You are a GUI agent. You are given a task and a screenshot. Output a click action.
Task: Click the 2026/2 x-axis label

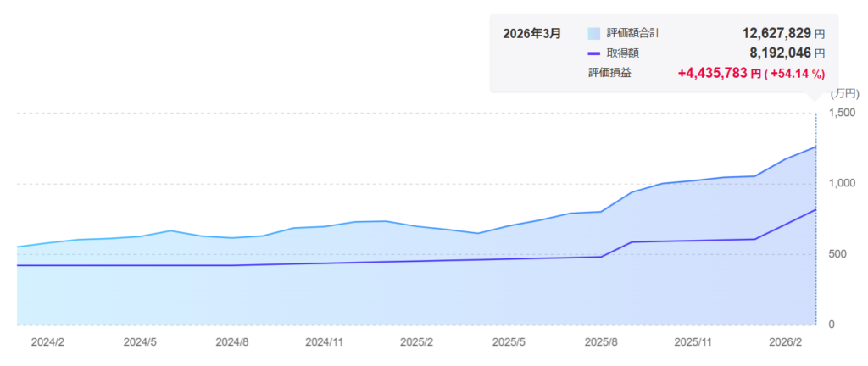786,343
